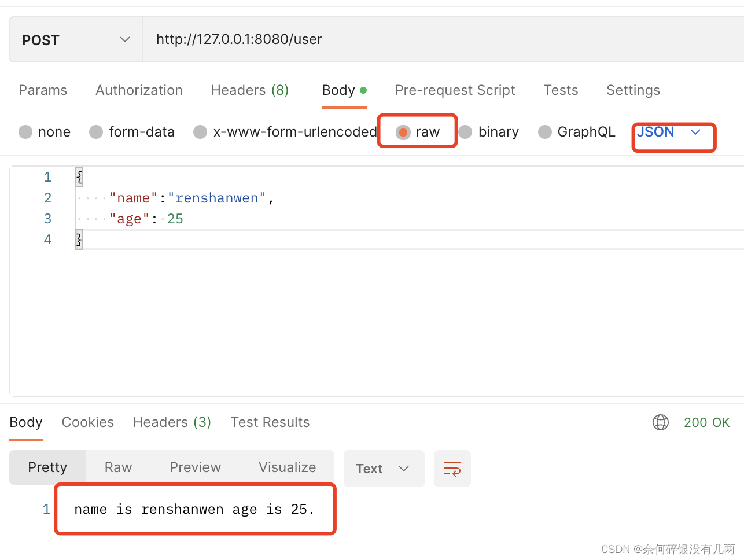Choose x-www-form-urlencoded body type

[x=285, y=132]
